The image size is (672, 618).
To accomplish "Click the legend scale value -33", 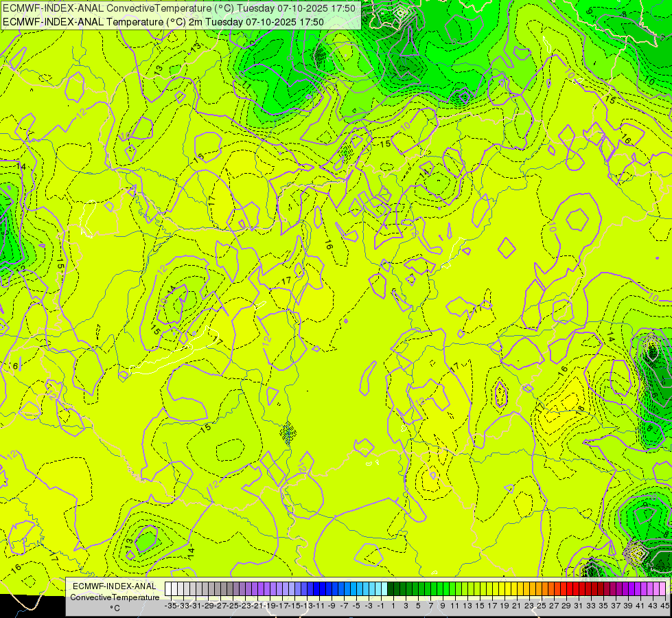I will [x=183, y=606].
